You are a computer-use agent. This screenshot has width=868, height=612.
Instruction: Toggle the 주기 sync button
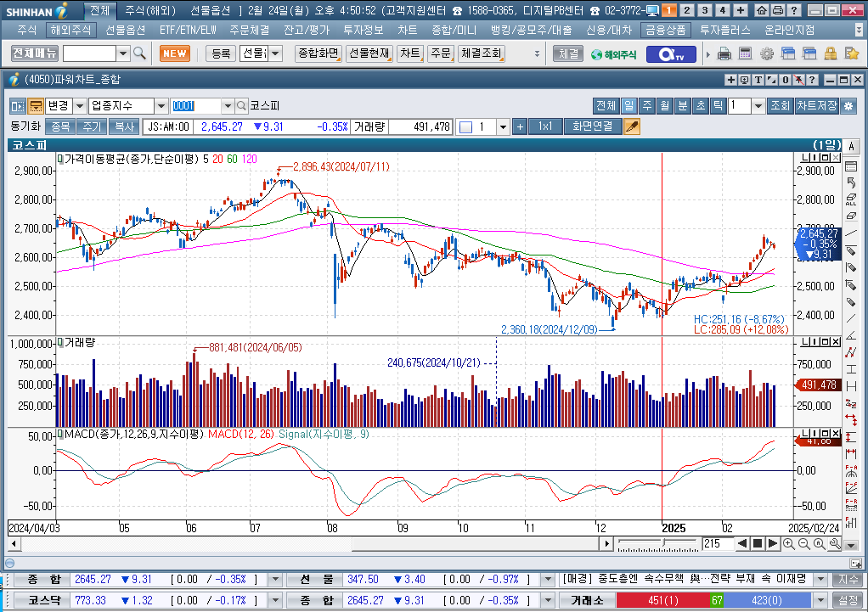click(92, 126)
